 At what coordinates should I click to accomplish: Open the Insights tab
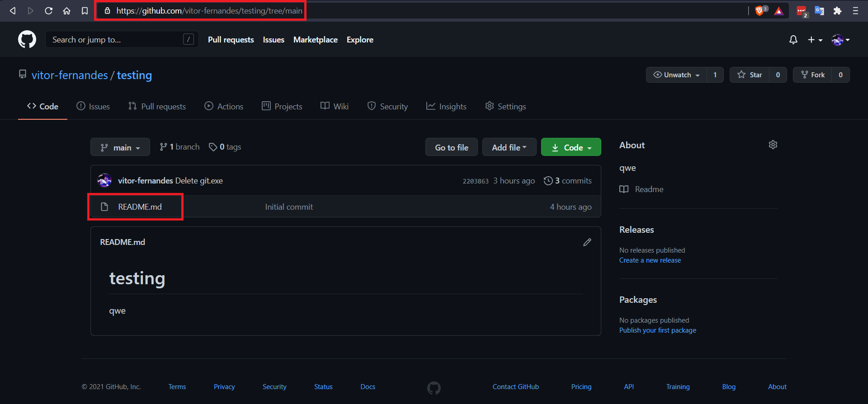(446, 106)
